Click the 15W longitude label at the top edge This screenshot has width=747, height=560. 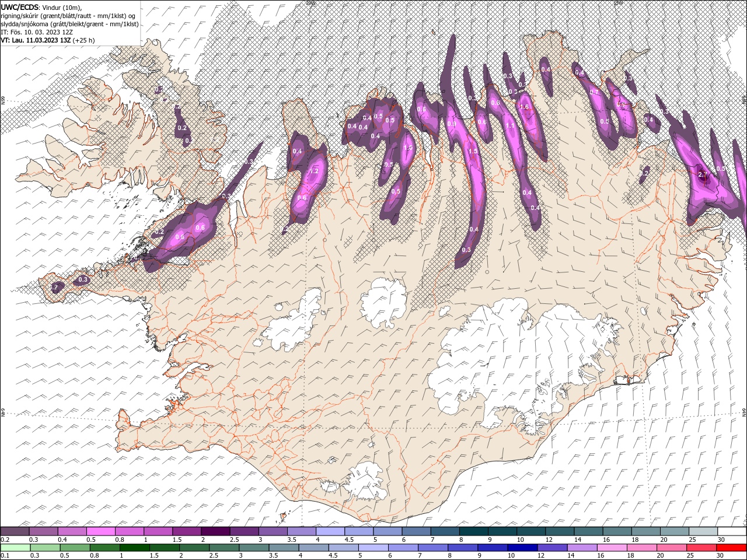click(619, 3)
